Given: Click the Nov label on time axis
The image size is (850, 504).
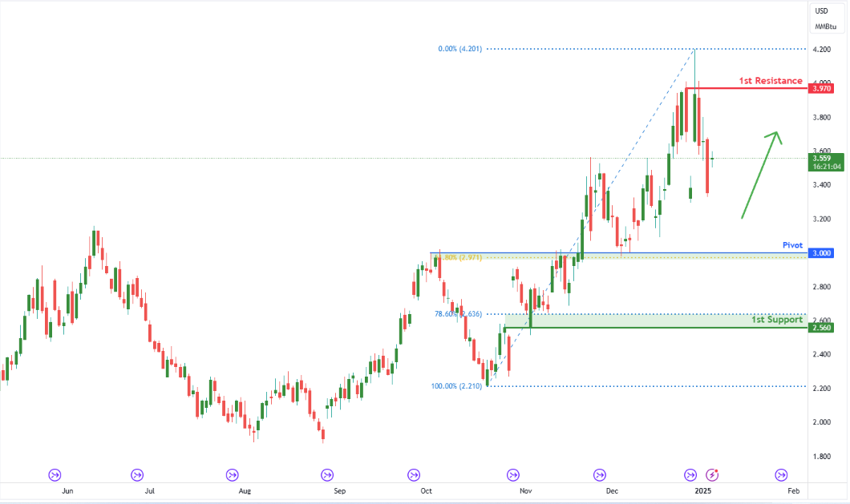Looking at the screenshot, I should (525, 491).
